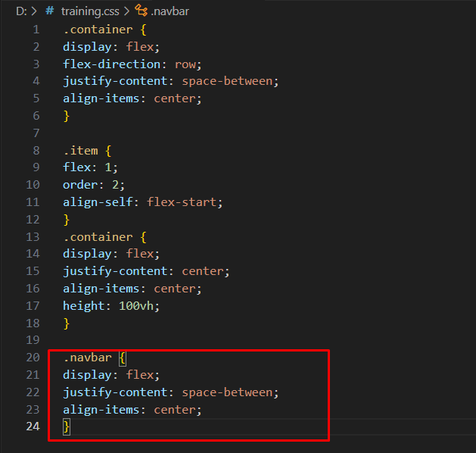Click line number 24 in gutter
The height and width of the screenshot is (453, 476).
coord(33,426)
